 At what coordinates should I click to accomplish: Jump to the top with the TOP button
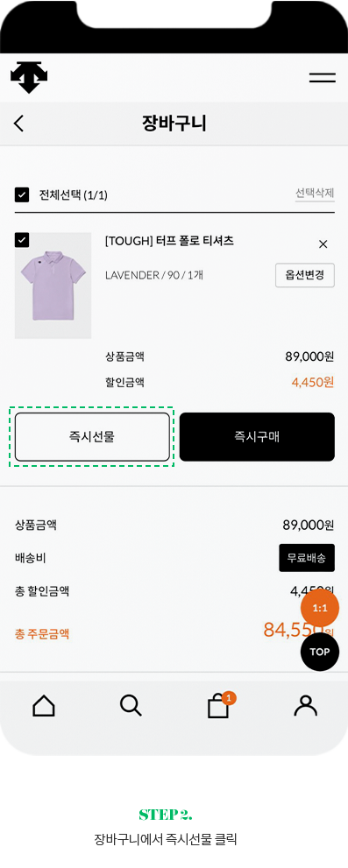coord(320,652)
